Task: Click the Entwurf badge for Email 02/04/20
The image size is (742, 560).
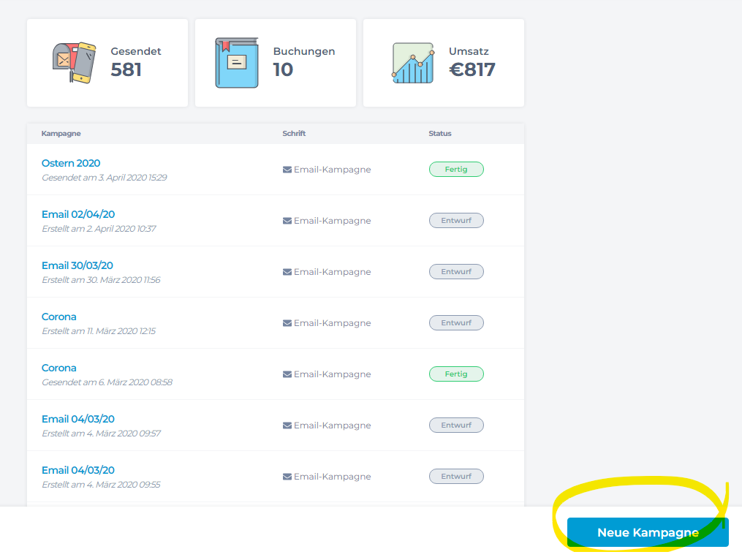Action: click(x=456, y=221)
